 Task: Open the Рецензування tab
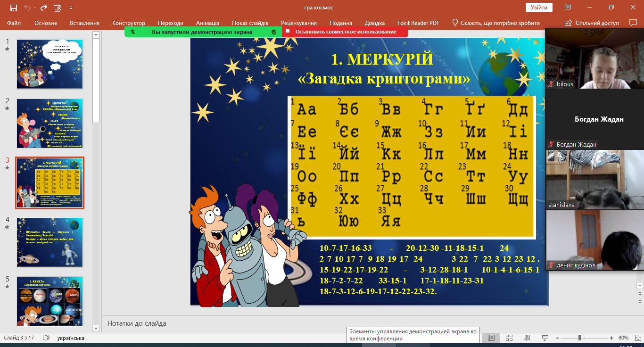(x=299, y=23)
